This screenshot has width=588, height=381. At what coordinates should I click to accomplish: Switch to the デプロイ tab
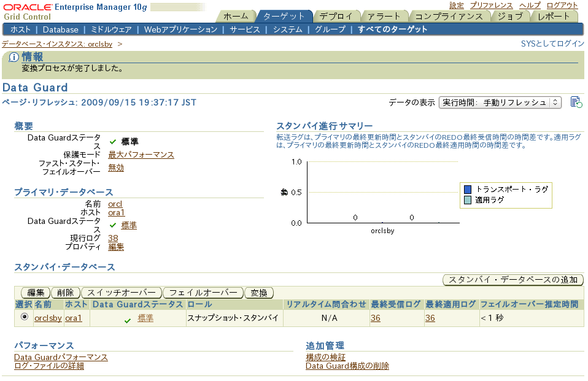tap(336, 16)
